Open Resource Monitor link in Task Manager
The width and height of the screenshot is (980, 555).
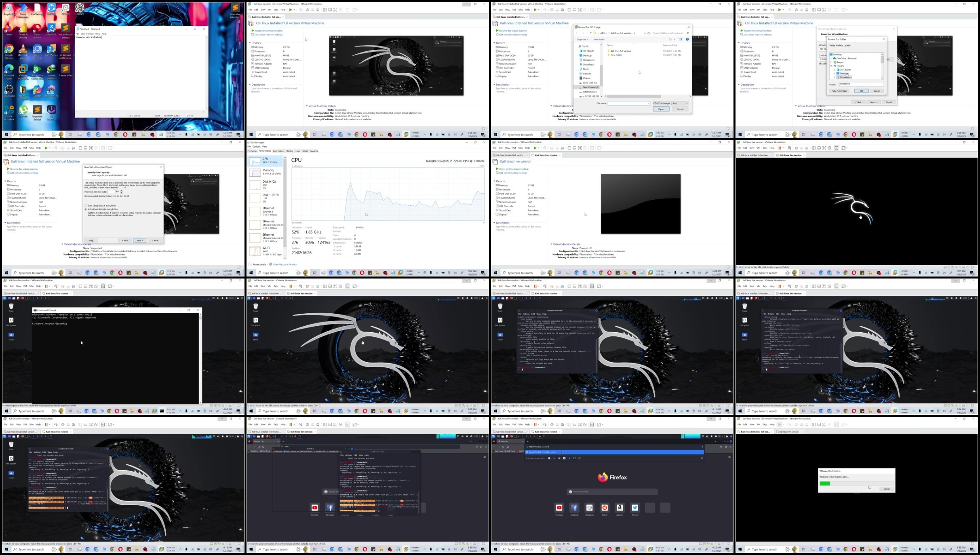coord(285,264)
